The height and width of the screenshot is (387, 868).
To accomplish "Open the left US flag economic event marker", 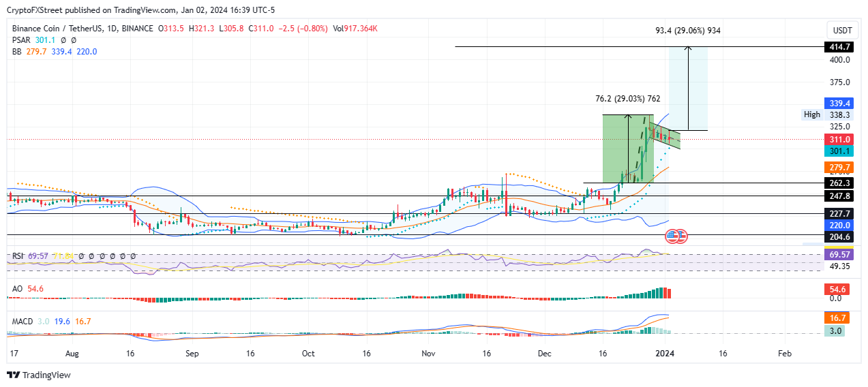I will (672, 237).
